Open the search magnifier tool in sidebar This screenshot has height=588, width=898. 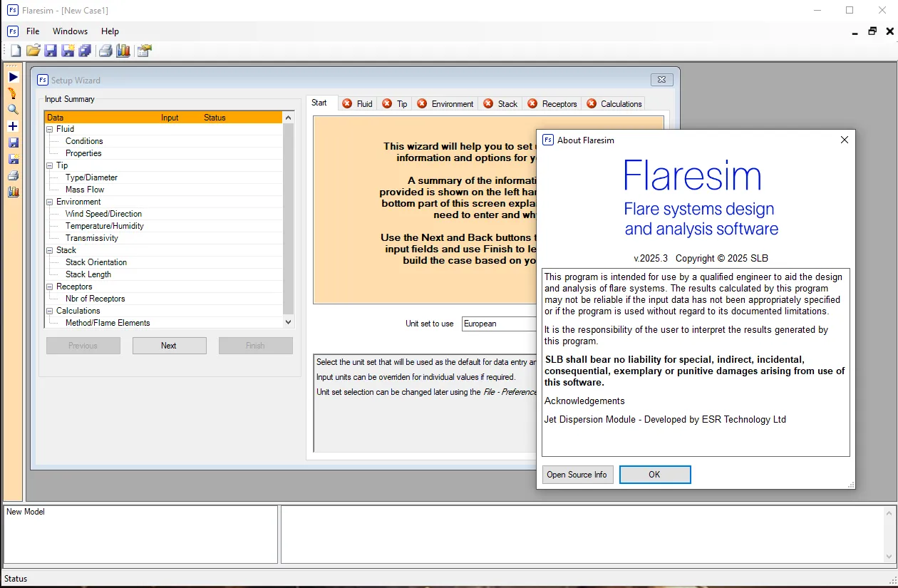coord(12,109)
